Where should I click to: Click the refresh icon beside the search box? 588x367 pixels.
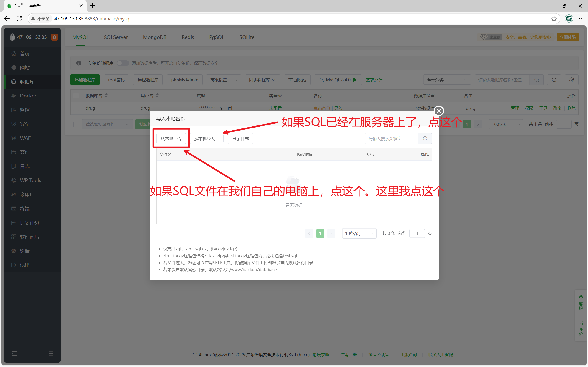pos(554,80)
